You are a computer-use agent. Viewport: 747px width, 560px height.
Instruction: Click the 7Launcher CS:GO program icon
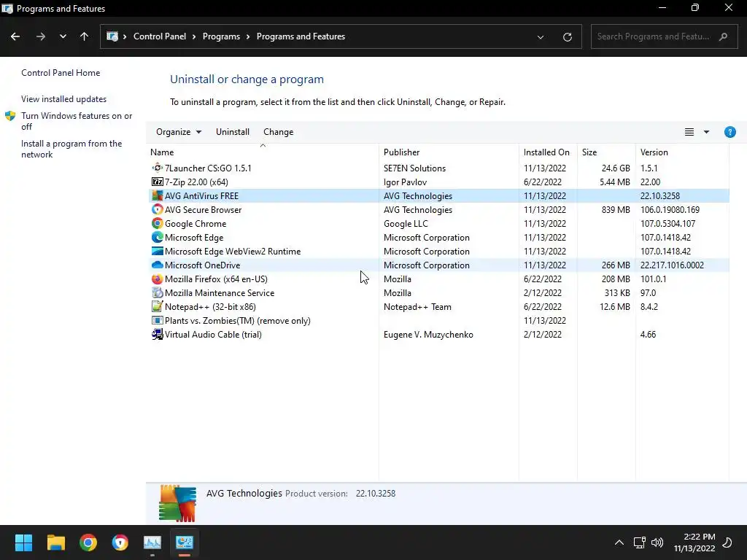click(158, 168)
